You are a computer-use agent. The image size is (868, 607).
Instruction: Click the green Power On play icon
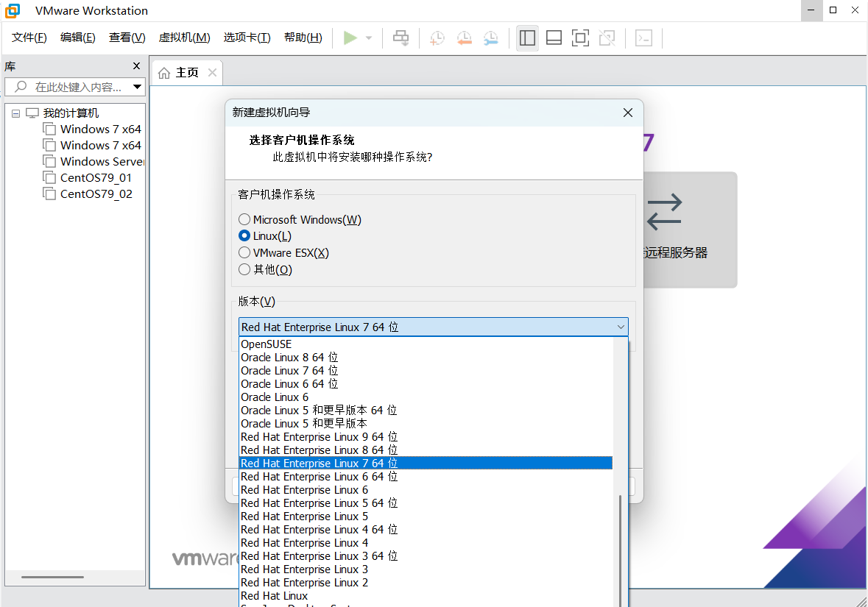[350, 38]
